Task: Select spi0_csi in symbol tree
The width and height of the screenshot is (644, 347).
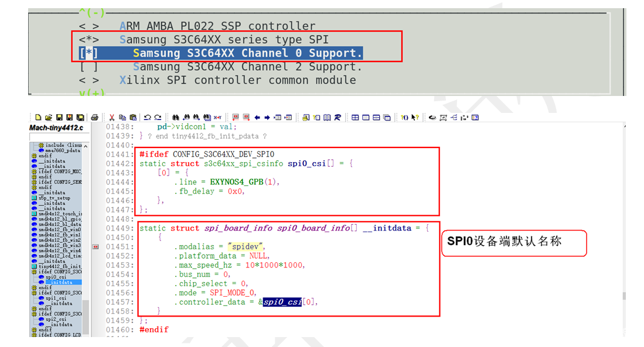Action: (56, 277)
